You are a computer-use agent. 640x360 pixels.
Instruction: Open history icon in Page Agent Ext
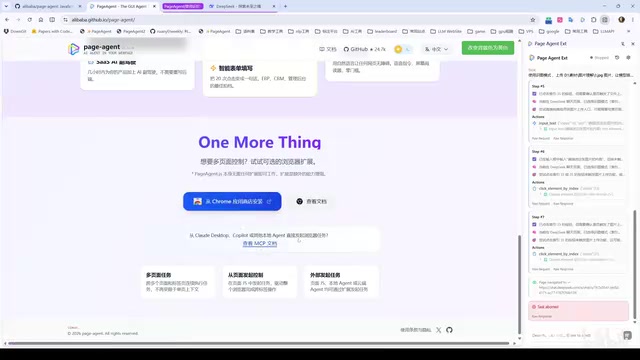coord(617,58)
